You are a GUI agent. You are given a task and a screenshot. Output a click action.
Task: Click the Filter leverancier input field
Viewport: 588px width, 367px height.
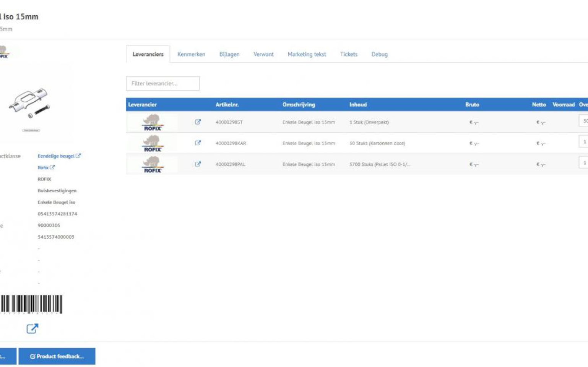(163, 83)
